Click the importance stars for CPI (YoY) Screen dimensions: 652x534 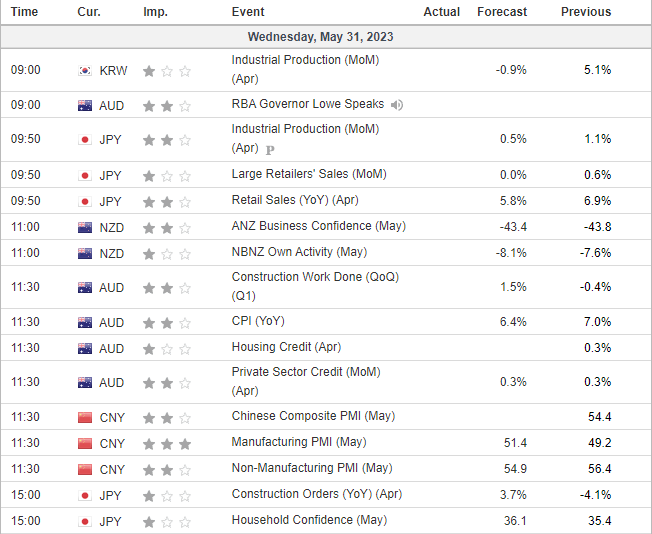167,323
